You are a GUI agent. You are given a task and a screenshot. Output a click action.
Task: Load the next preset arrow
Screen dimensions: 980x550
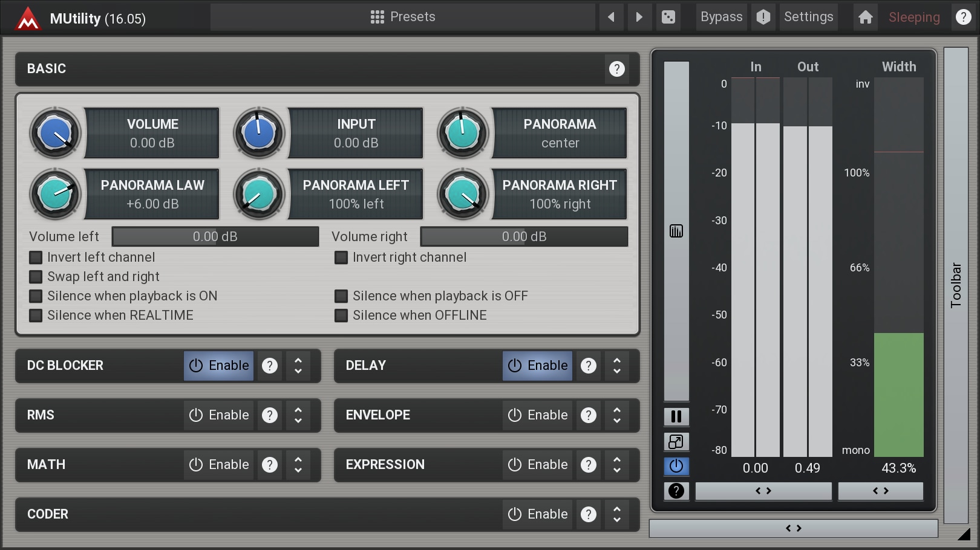coord(639,17)
